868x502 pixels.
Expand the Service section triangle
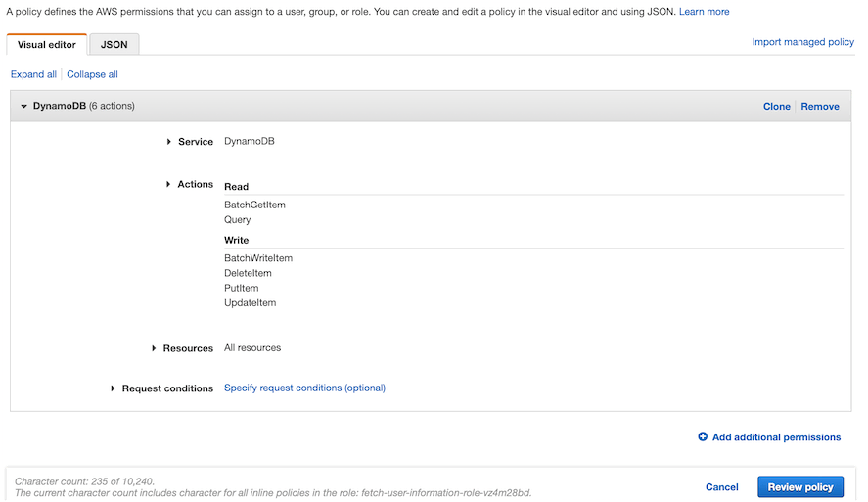(x=169, y=142)
